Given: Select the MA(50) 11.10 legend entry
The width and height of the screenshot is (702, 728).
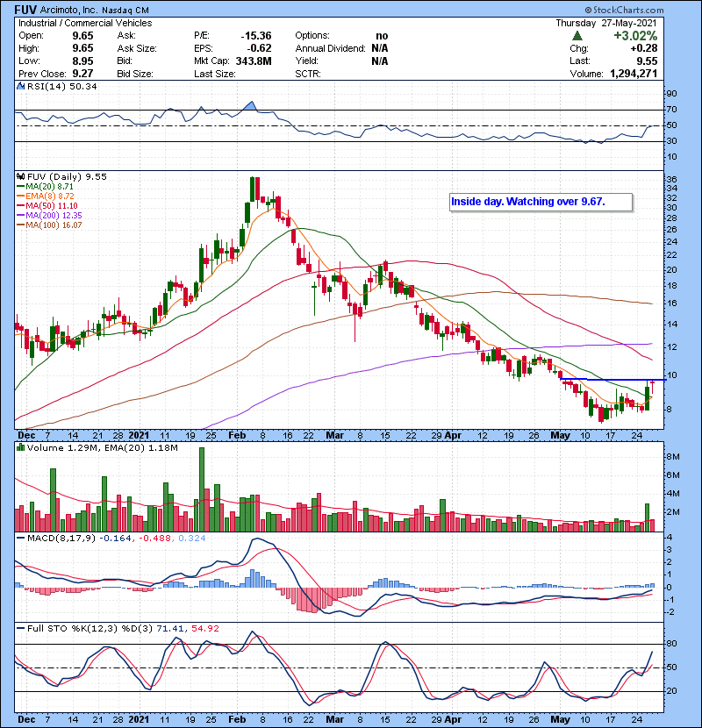Looking at the screenshot, I should tap(47, 206).
